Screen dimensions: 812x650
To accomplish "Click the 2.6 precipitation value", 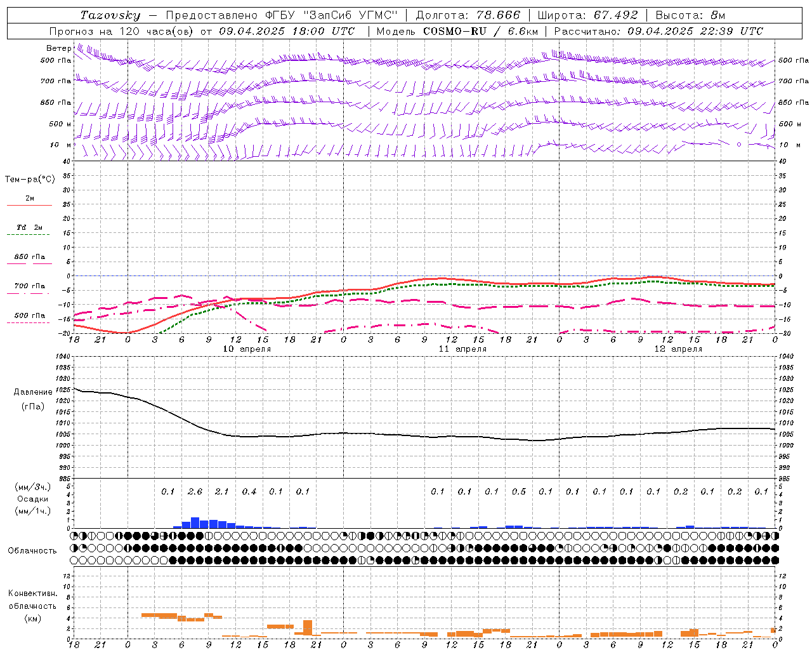I will [195, 491].
